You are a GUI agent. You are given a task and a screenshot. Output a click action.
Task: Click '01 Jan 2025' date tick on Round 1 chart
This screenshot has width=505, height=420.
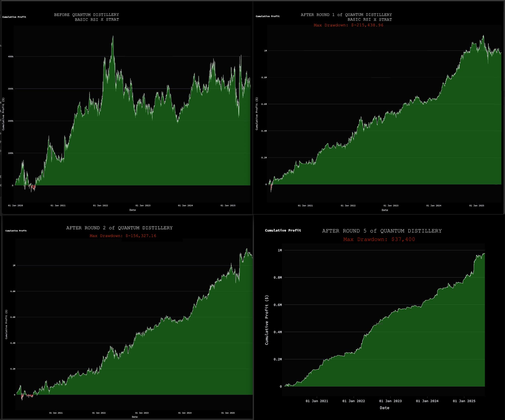pyautogui.click(x=476, y=206)
